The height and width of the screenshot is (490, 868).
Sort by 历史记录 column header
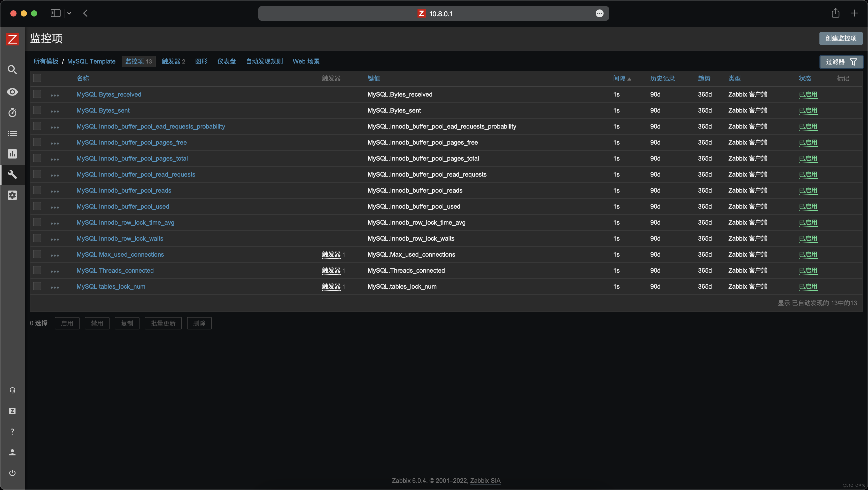tap(662, 78)
